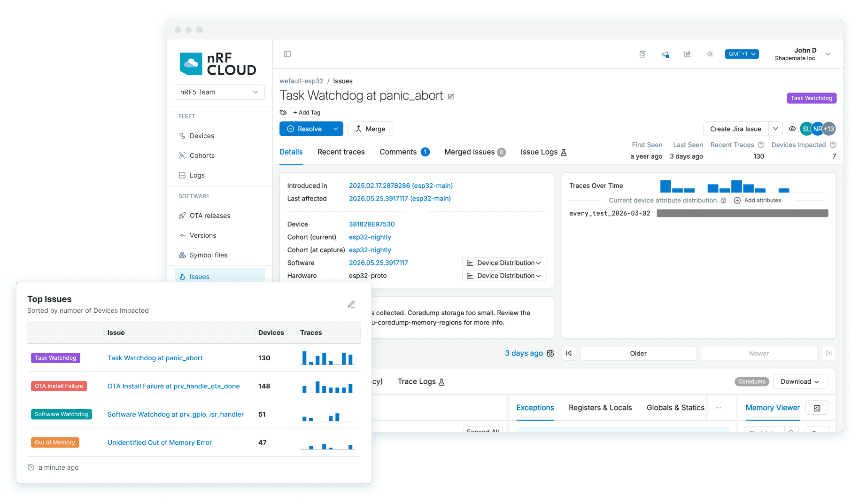Open Introduced in version 2025.02.17.2878286 link
This screenshot has height=504, width=859.
click(x=401, y=186)
